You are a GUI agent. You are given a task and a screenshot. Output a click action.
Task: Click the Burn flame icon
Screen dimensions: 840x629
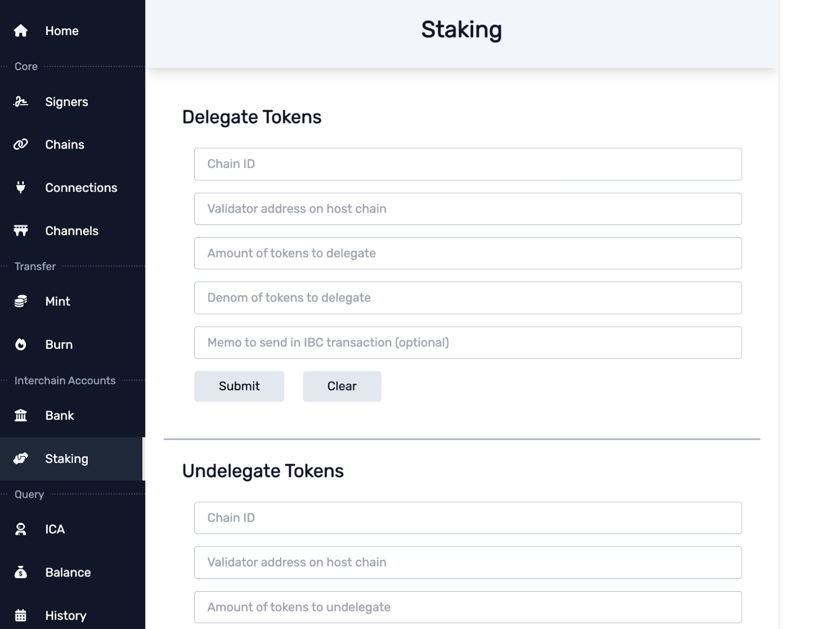click(x=20, y=344)
